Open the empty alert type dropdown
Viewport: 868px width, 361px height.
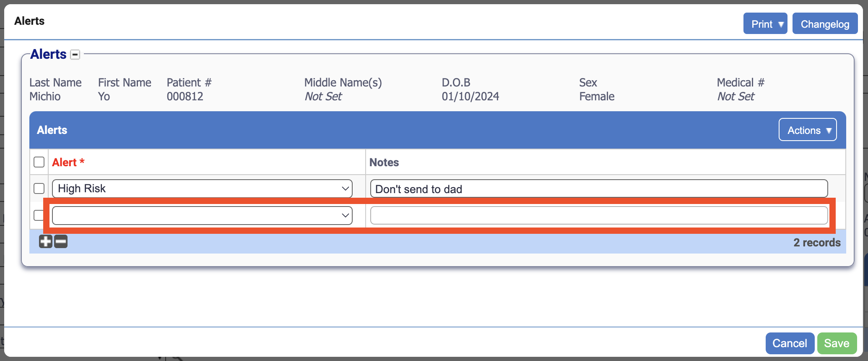(202, 216)
